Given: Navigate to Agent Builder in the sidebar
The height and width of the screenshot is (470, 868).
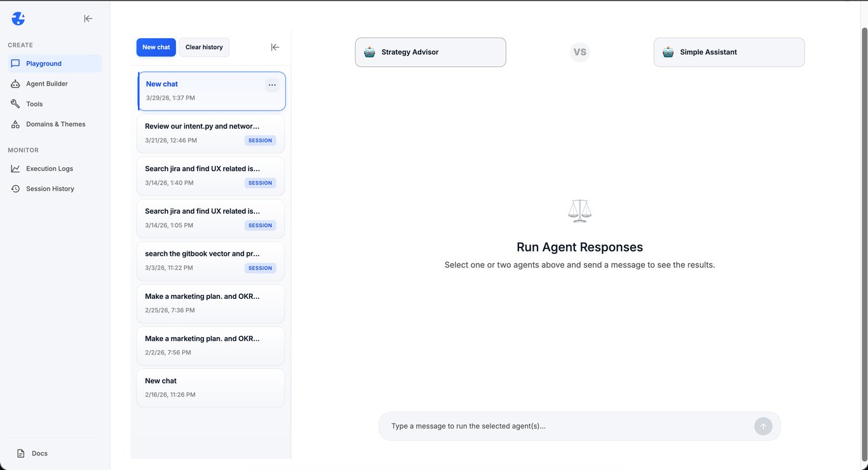Looking at the screenshot, I should 46,83.
